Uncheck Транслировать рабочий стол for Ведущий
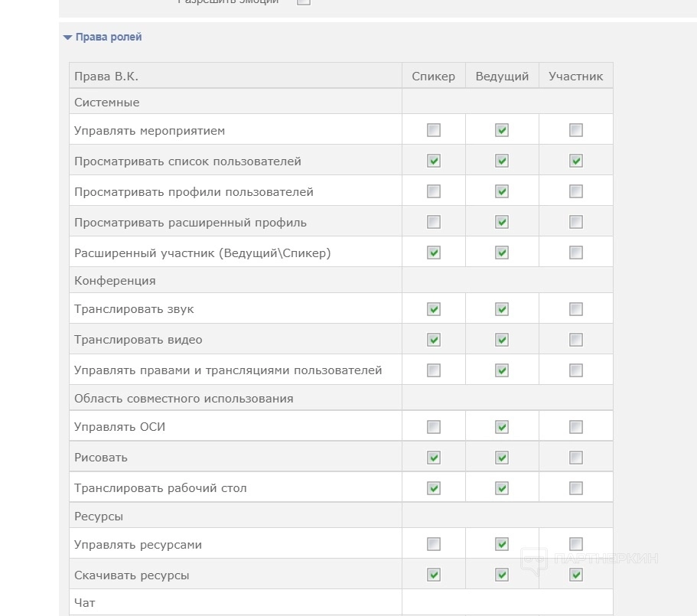 coord(502,488)
